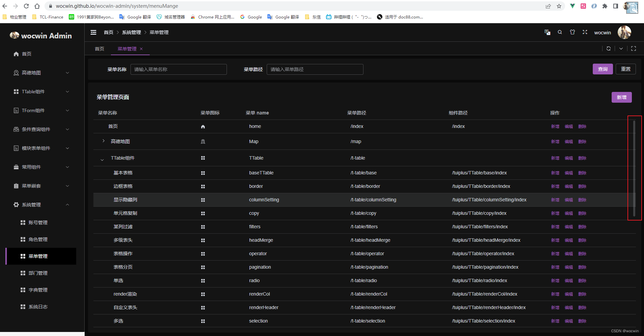The width and height of the screenshot is (644, 336).
Task: Click 编辑 in the 显示隐藏列 row
Action: coord(568,200)
